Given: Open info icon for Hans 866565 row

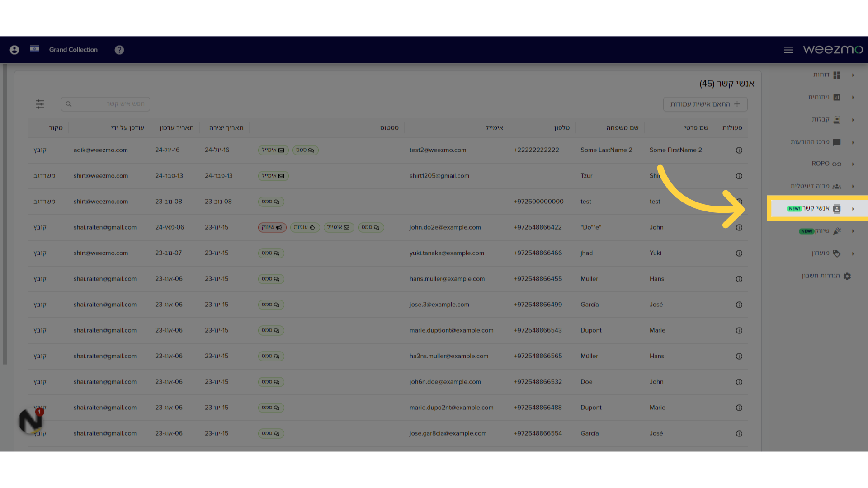Looking at the screenshot, I should (739, 356).
